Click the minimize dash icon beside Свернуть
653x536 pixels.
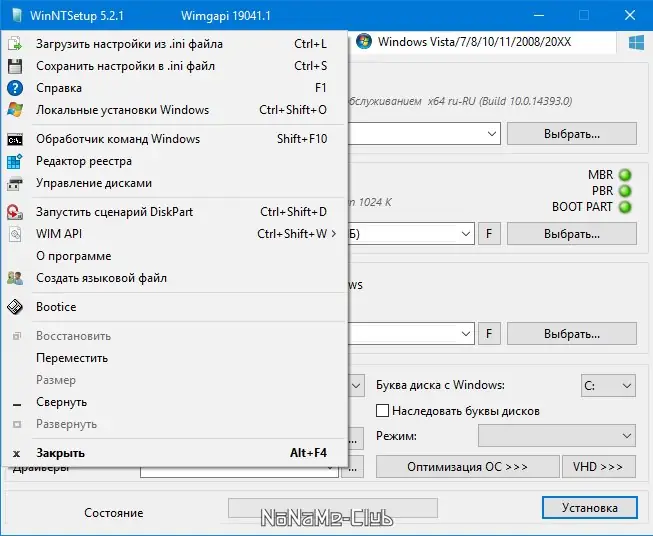(17, 404)
